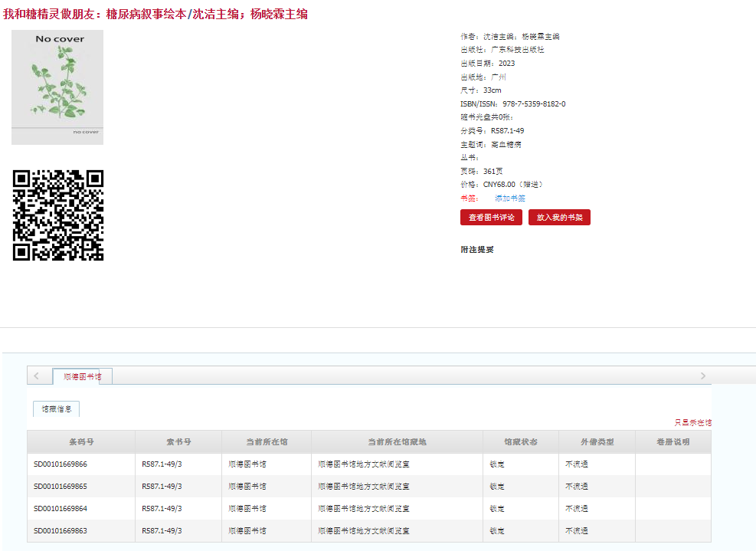
Task: Click barcode SD00101669864
Action: coord(61,509)
